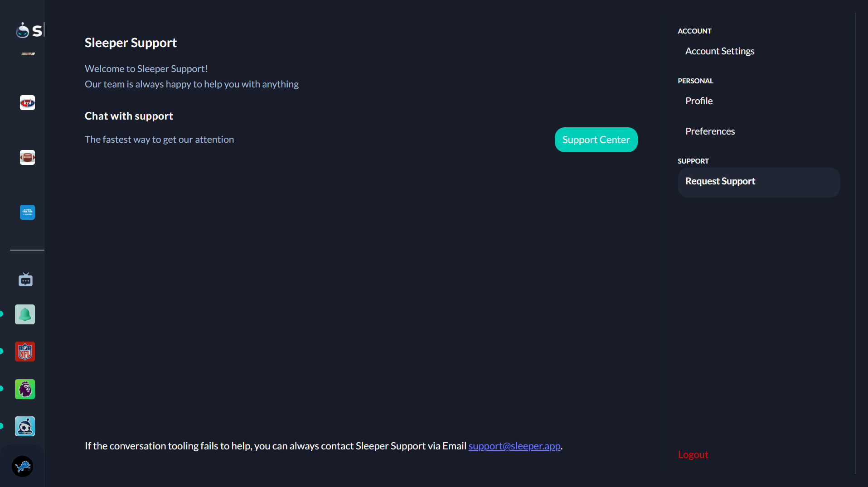This screenshot has height=487, width=868.
Task: Open the football league icon in sidebar
Action: coord(27,158)
